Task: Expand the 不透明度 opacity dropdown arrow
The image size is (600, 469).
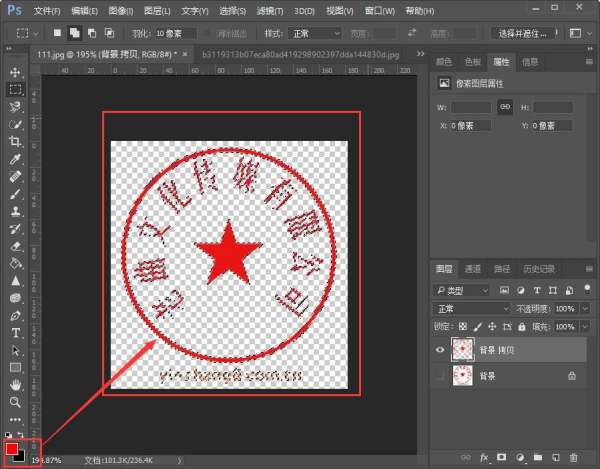Action: pyautogui.click(x=585, y=308)
